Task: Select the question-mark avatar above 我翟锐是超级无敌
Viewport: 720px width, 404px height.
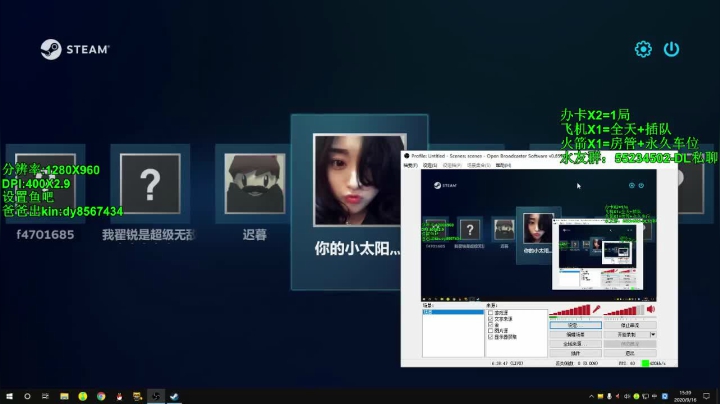Action: 150,184
